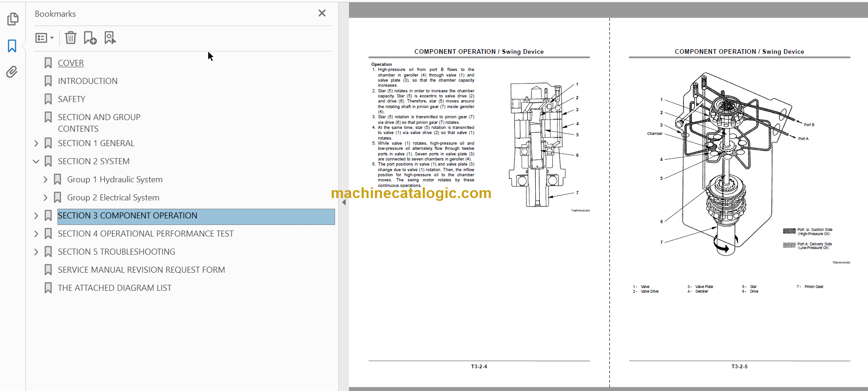Open SECTION 4 OPERATIONAL PERFORMANCE TEST bookmark
This screenshot has width=868, height=391.
(146, 234)
